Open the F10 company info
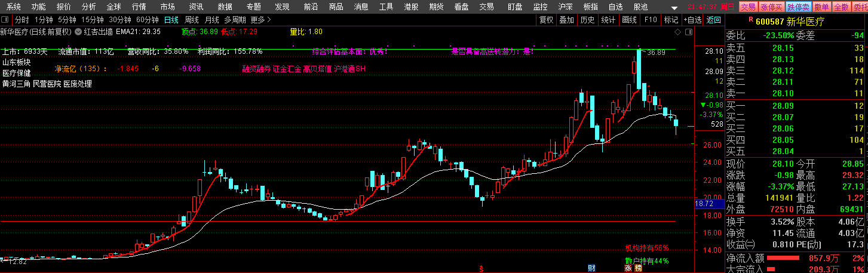 point(650,20)
